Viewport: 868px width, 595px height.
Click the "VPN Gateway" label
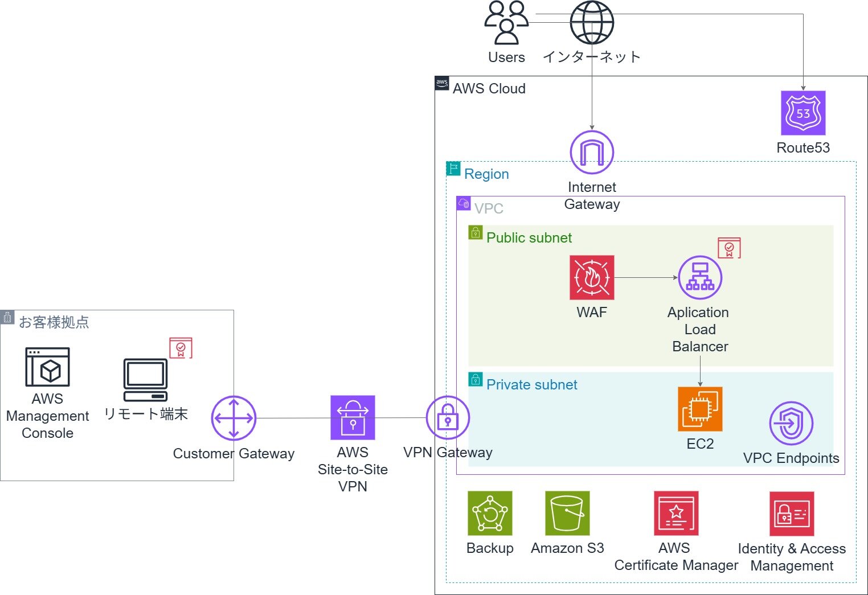(x=448, y=452)
